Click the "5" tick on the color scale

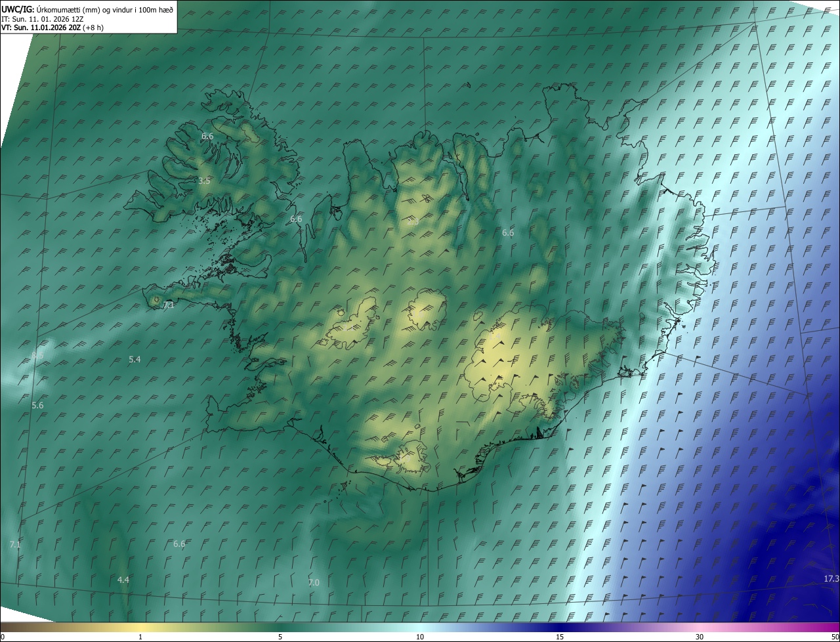click(280, 637)
